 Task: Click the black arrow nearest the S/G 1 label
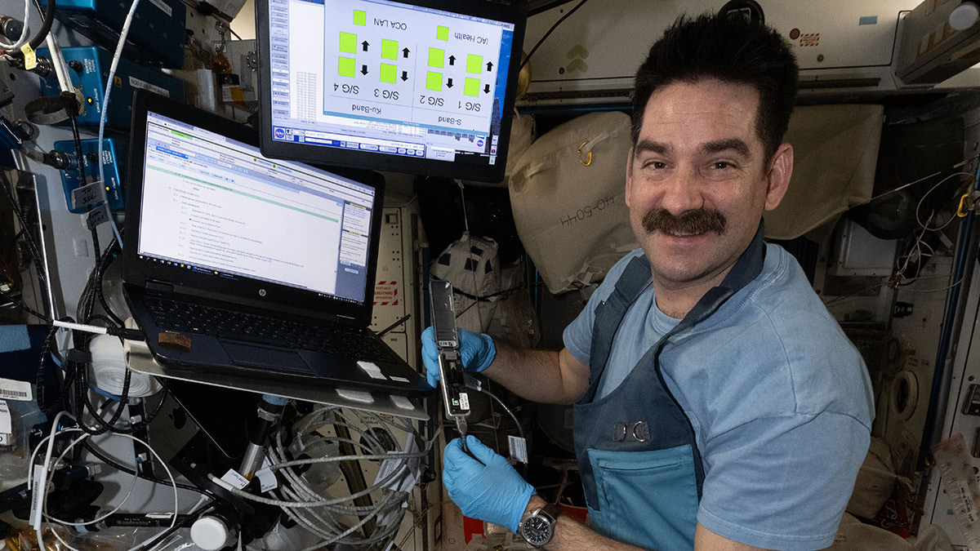click(x=487, y=89)
